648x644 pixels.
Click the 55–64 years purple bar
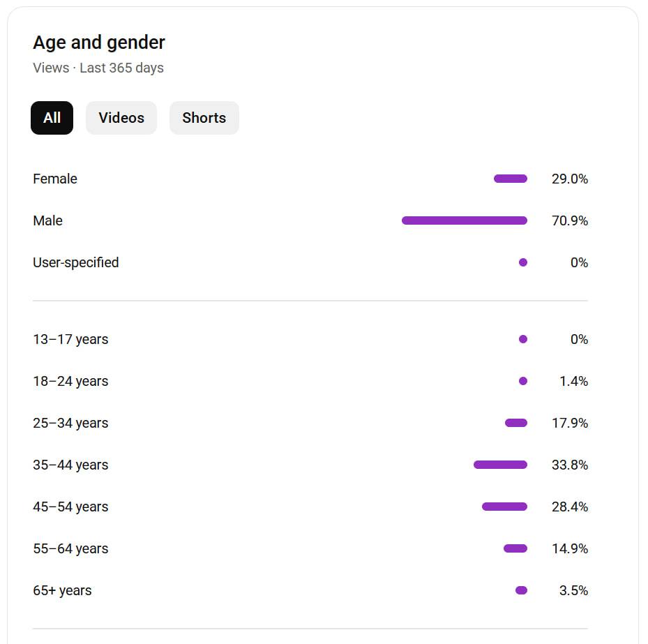point(515,548)
